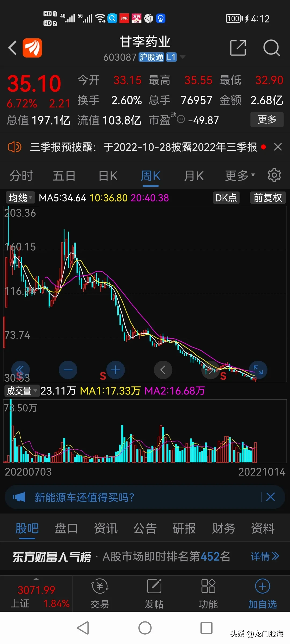The height and width of the screenshot is (644, 290).
Task: Select the 周K chart tab
Action: point(151,176)
